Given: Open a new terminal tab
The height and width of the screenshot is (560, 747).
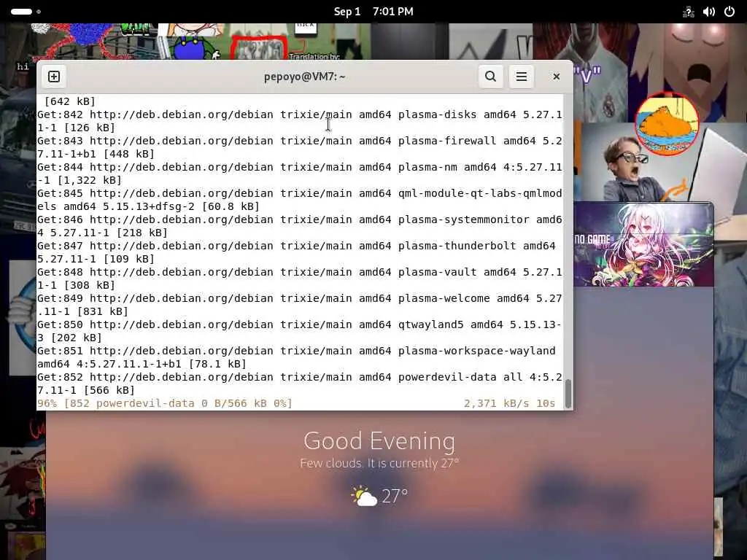Looking at the screenshot, I should click(x=54, y=77).
